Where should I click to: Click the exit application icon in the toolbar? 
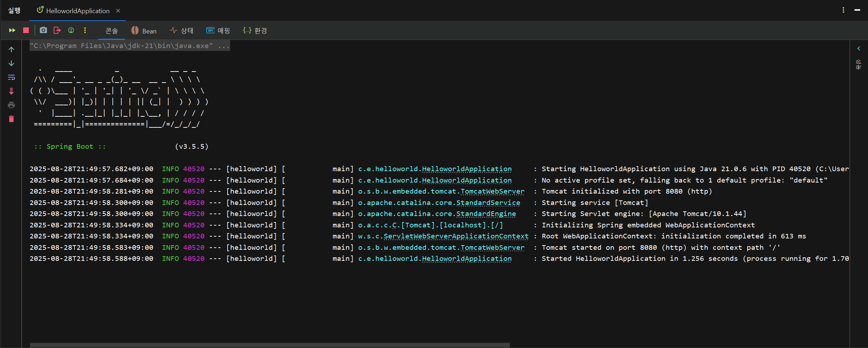pos(57,30)
